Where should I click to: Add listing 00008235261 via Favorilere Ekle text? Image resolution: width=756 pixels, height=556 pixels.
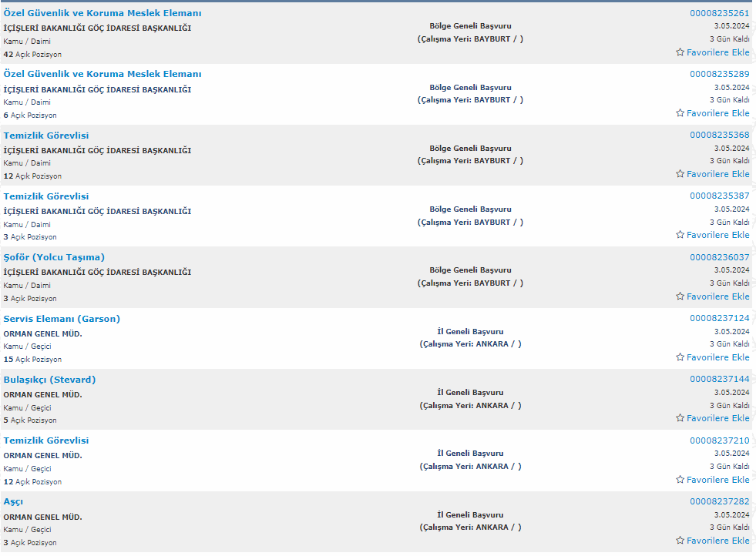(x=718, y=52)
